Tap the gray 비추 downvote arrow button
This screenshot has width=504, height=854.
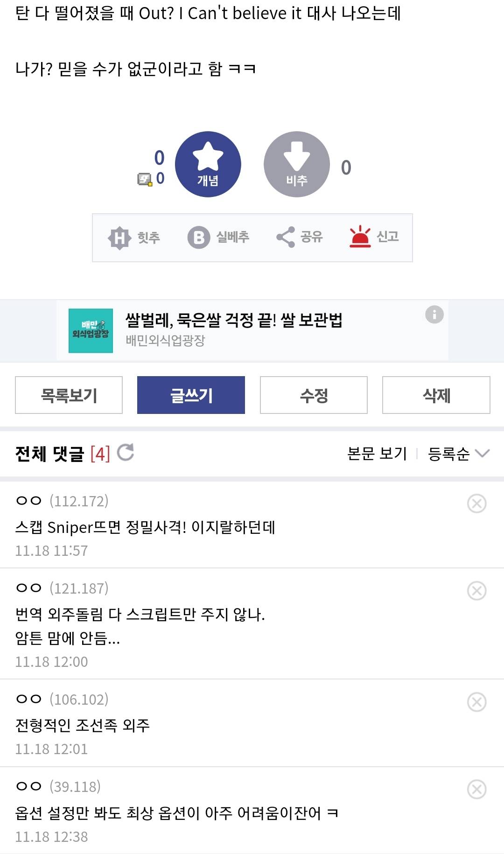(x=297, y=164)
